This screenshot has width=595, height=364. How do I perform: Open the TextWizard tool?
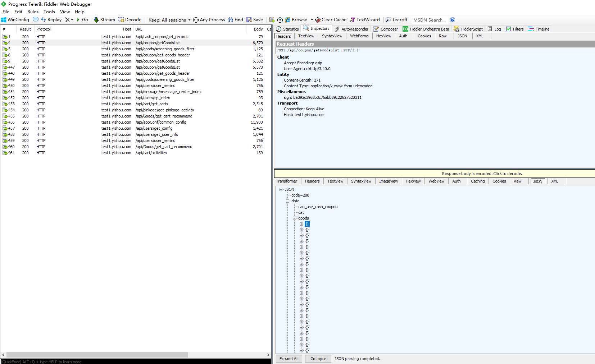coord(365,20)
